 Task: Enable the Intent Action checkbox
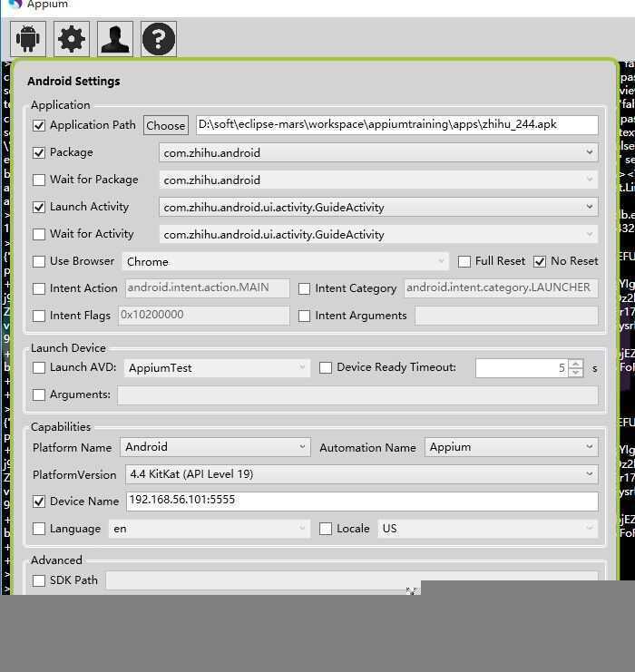[39, 288]
